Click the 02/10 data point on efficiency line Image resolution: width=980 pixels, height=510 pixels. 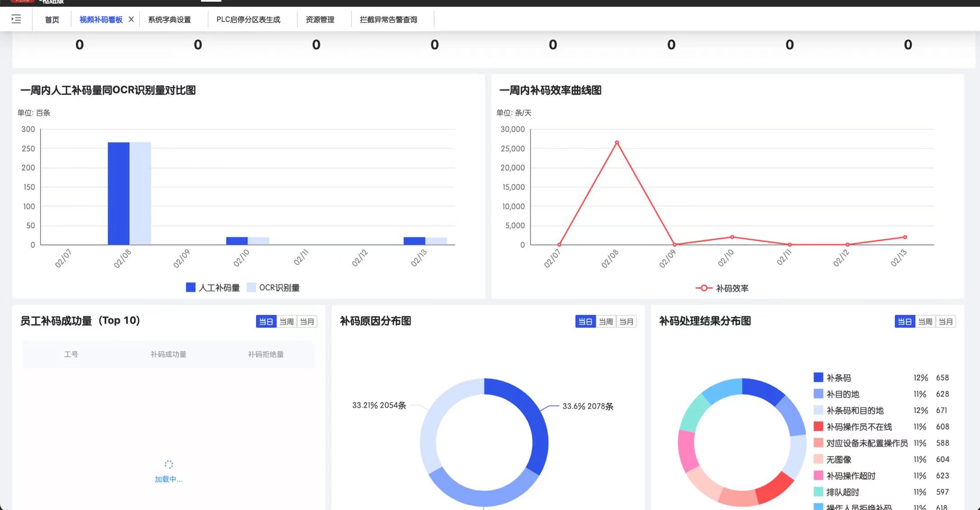(732, 237)
